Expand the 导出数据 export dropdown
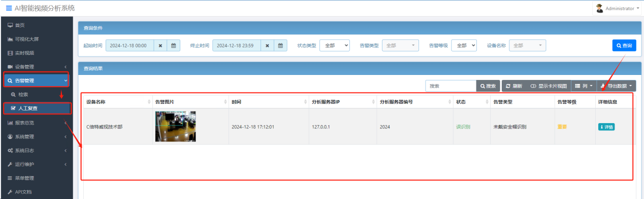Viewport: 644px width, 199px height. 616,86
